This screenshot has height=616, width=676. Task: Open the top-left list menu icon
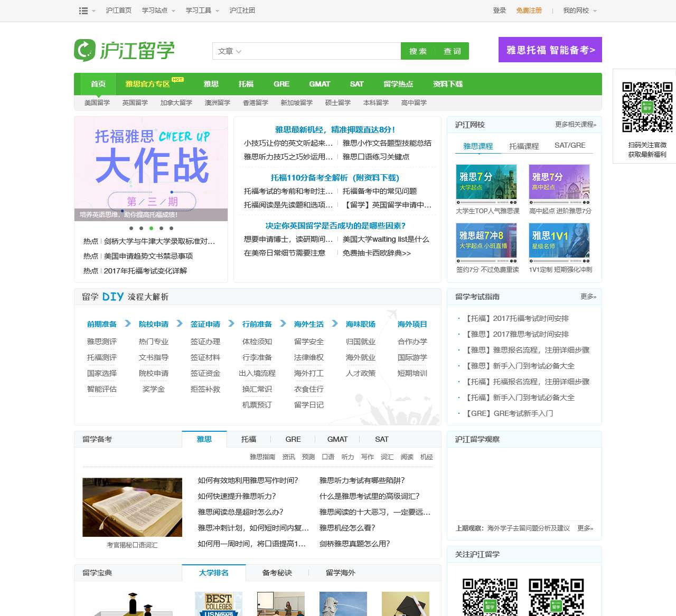[83, 11]
